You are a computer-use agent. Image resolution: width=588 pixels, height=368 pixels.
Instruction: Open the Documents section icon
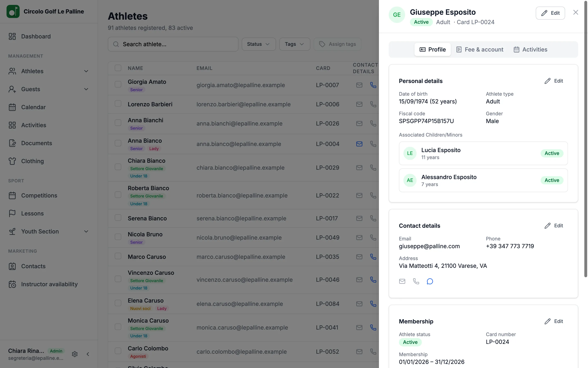12,143
